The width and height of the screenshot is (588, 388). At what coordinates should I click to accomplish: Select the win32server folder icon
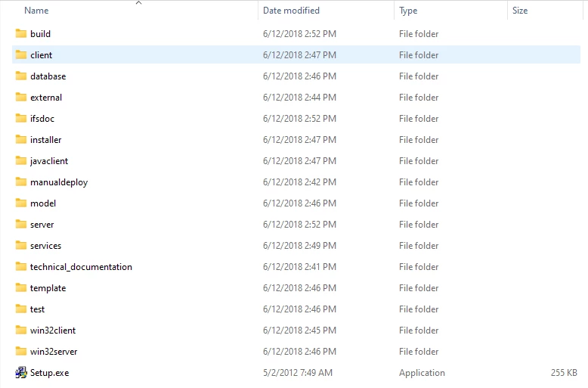21,352
